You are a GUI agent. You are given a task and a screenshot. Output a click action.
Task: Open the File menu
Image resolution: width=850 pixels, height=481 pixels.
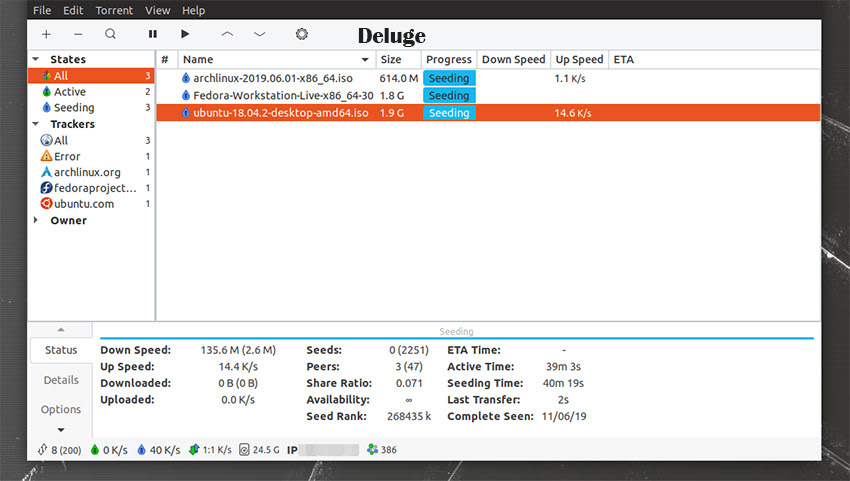(x=42, y=10)
